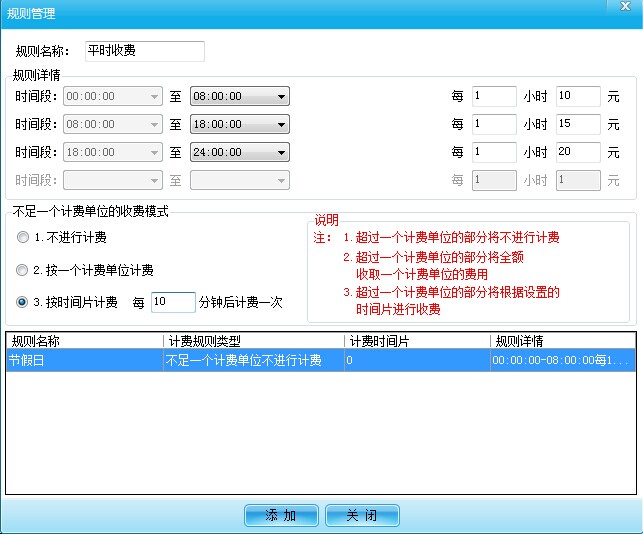Click the price field showing 10 元
The width and height of the screenshot is (643, 534).
point(578,96)
